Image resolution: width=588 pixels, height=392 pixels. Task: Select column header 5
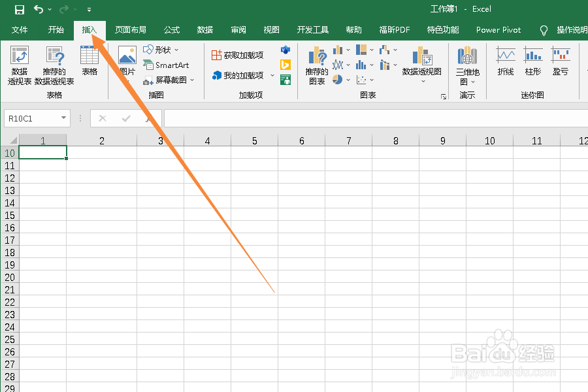[255, 140]
